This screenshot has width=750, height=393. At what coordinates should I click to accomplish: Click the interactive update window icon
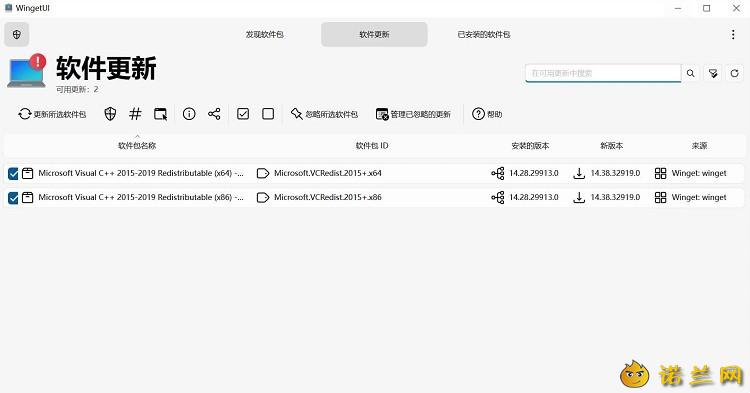(x=160, y=114)
